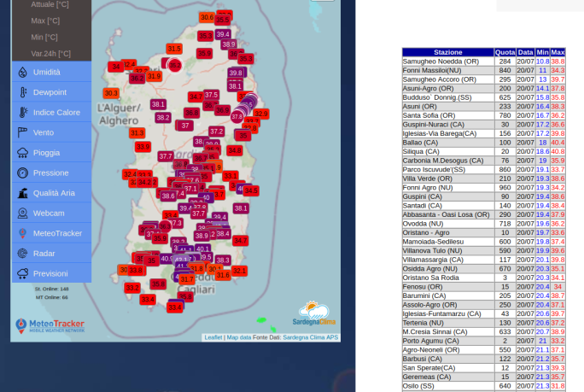This screenshot has width=584, height=392.
Task: Click the 32.9 station marker on east coast
Action: 260,114
